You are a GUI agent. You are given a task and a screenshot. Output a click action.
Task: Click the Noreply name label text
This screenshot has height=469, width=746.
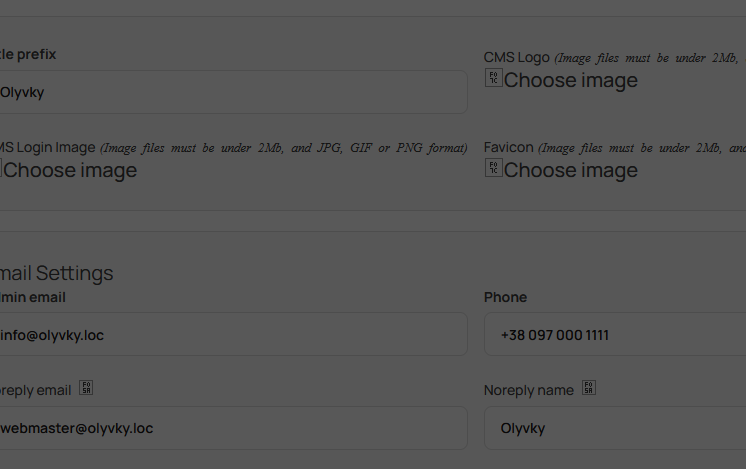529,390
